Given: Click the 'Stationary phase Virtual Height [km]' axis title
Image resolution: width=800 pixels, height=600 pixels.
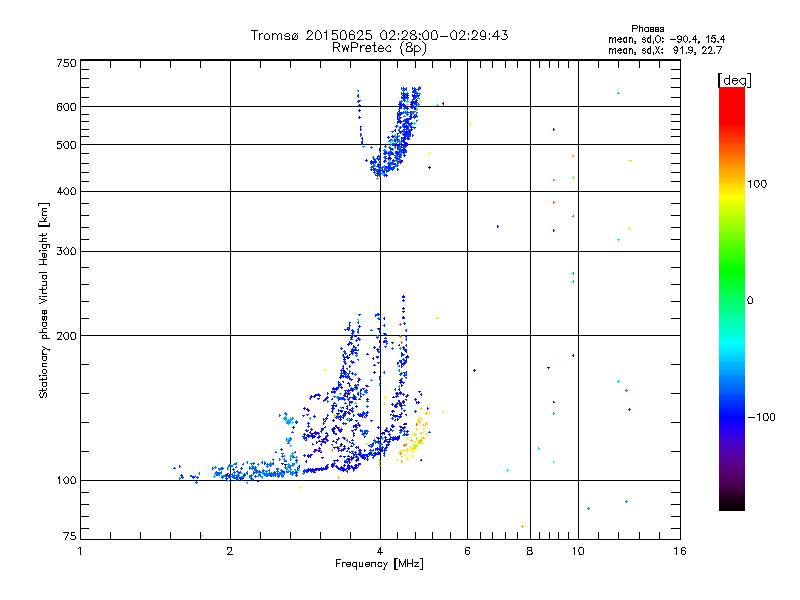Looking at the screenshot, I should click(x=44, y=300).
